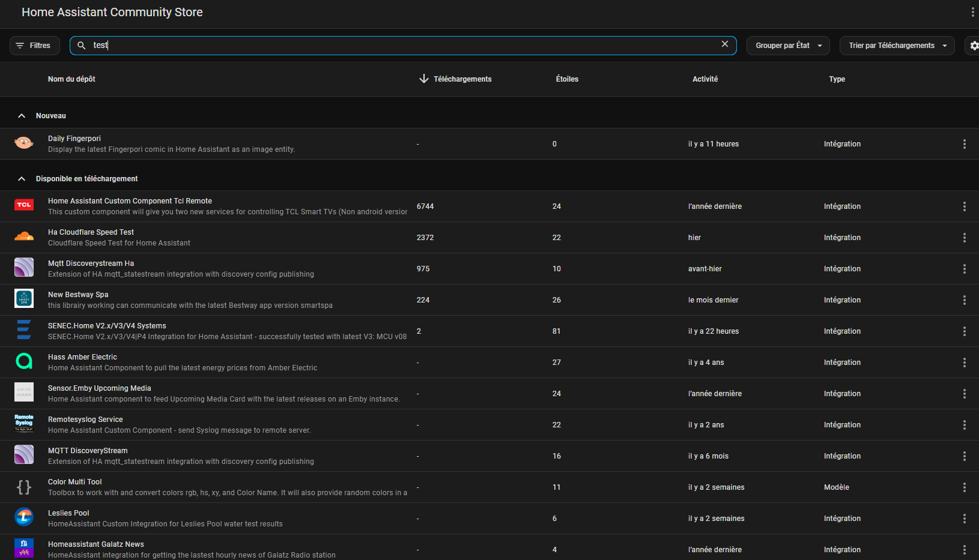
Task: Open the Grouper par État dropdown
Action: tap(787, 46)
